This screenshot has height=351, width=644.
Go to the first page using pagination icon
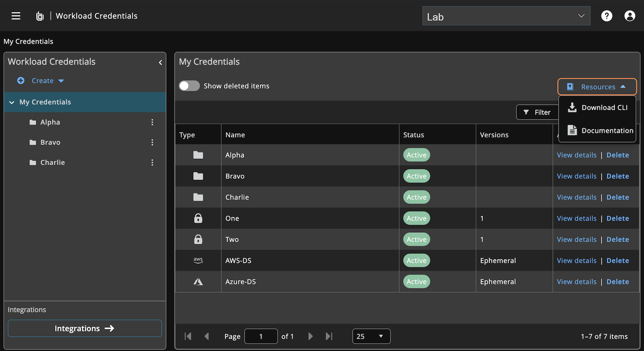click(x=188, y=336)
